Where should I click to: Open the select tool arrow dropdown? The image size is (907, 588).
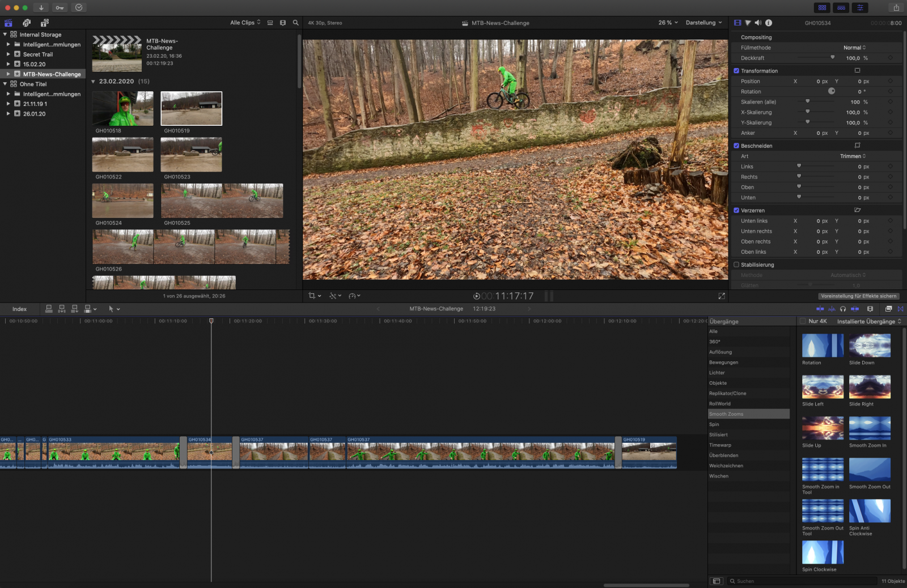click(114, 309)
